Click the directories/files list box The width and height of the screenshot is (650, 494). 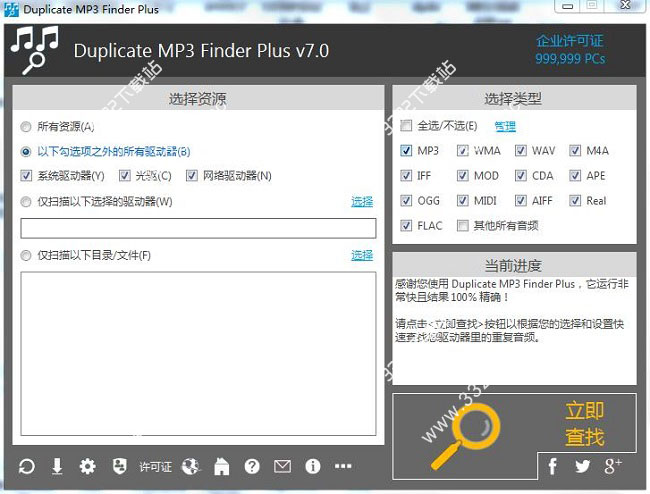pos(198,354)
